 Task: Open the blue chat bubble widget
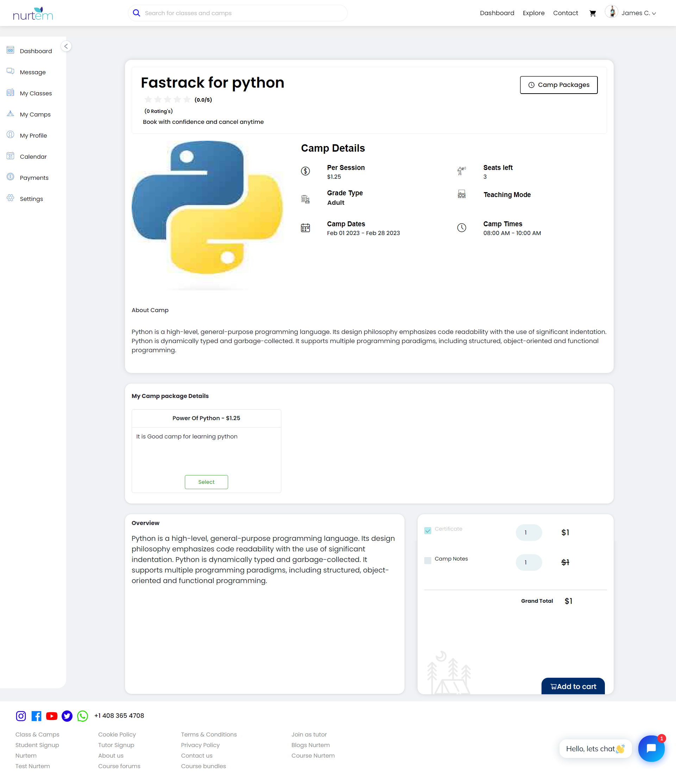(651, 748)
